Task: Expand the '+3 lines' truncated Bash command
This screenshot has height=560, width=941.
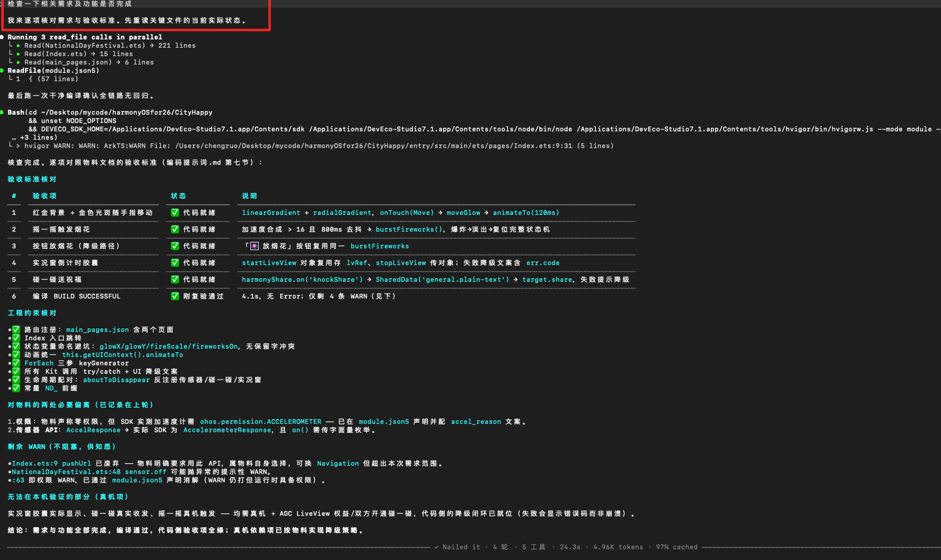Action: (35, 137)
